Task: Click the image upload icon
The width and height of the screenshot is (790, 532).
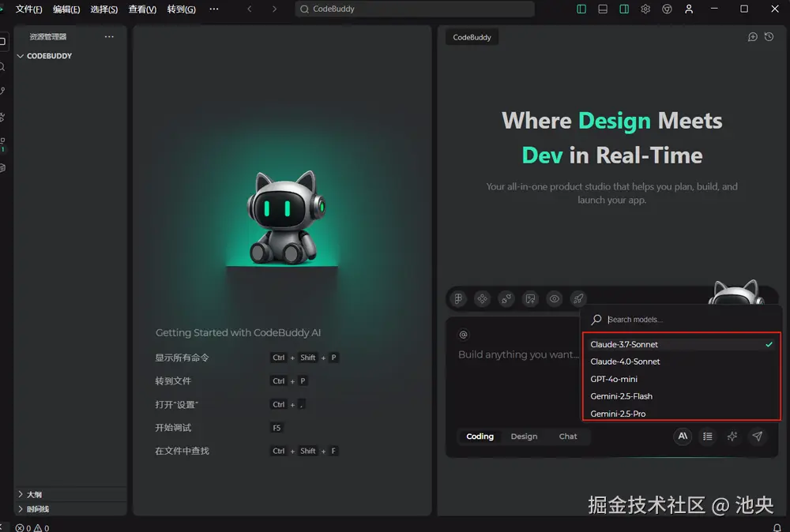Action: (530, 299)
